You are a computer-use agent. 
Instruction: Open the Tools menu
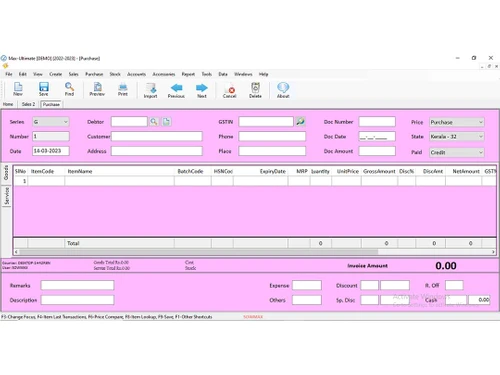click(x=207, y=74)
